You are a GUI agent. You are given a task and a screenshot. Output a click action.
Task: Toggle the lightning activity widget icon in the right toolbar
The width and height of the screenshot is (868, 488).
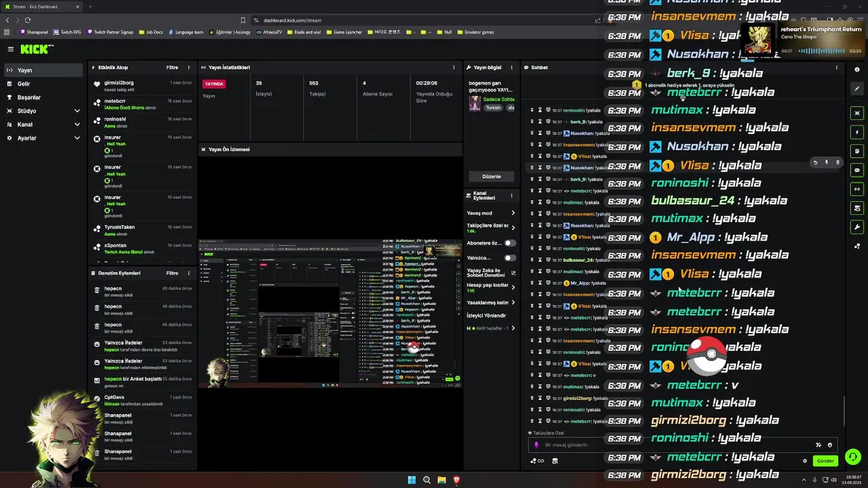pyautogui.click(x=857, y=132)
